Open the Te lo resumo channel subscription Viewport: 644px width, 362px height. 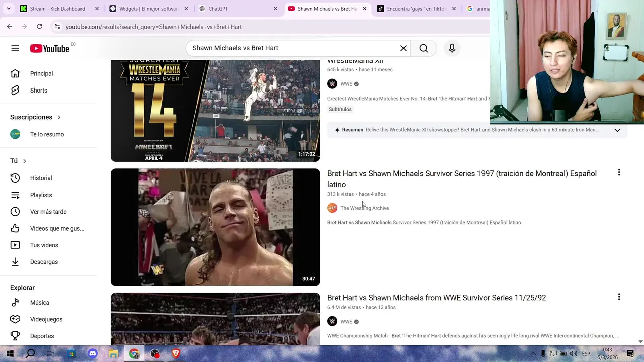click(48, 134)
